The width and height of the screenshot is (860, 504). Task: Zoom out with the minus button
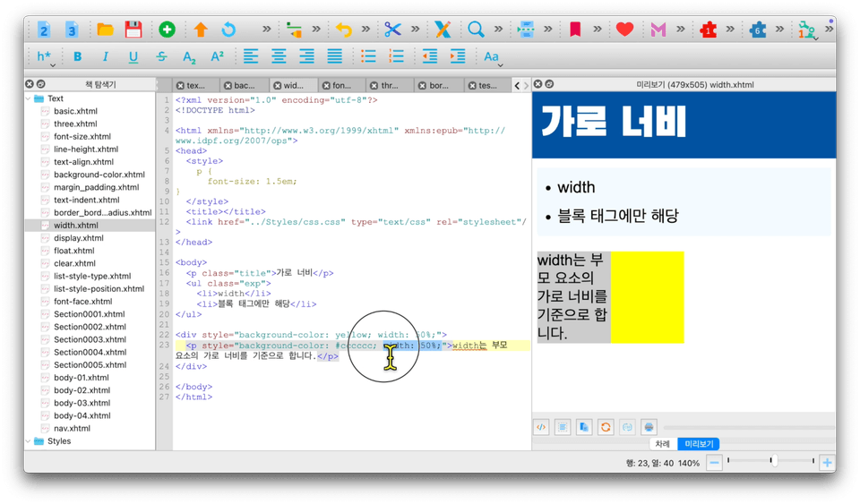click(714, 463)
